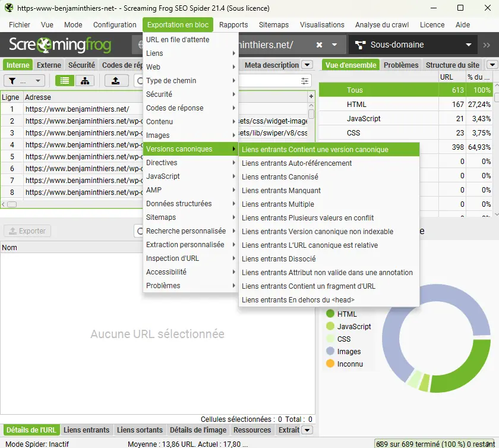The height and width of the screenshot is (448, 499).
Task: Expand bottom tabs overflow dropdown after Extrait
Action: [x=307, y=430]
